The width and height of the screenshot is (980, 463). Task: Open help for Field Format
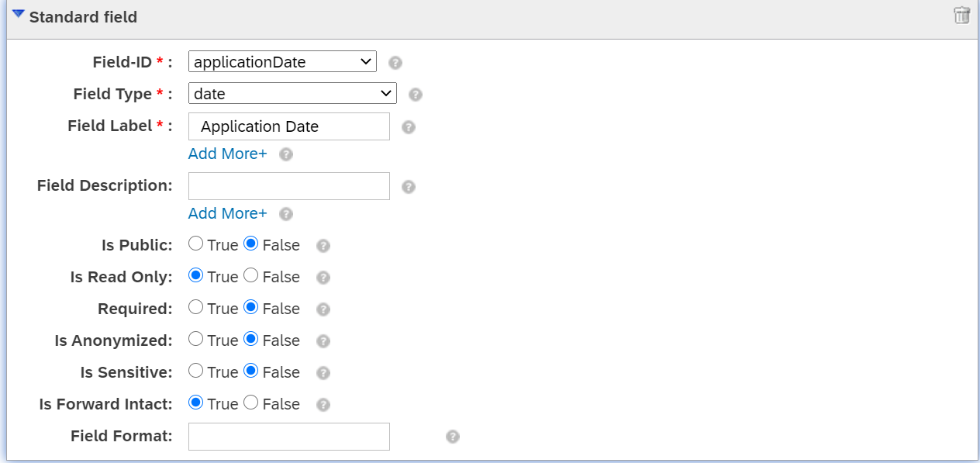pos(453,437)
